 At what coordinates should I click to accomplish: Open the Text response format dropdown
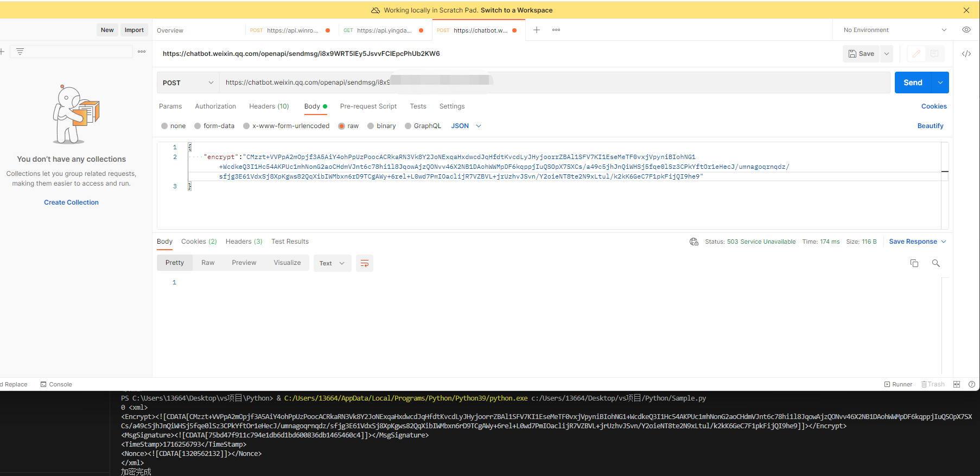pos(332,263)
